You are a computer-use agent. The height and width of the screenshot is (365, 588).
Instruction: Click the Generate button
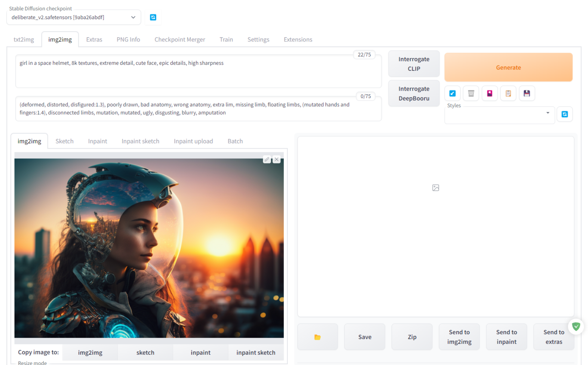point(508,67)
